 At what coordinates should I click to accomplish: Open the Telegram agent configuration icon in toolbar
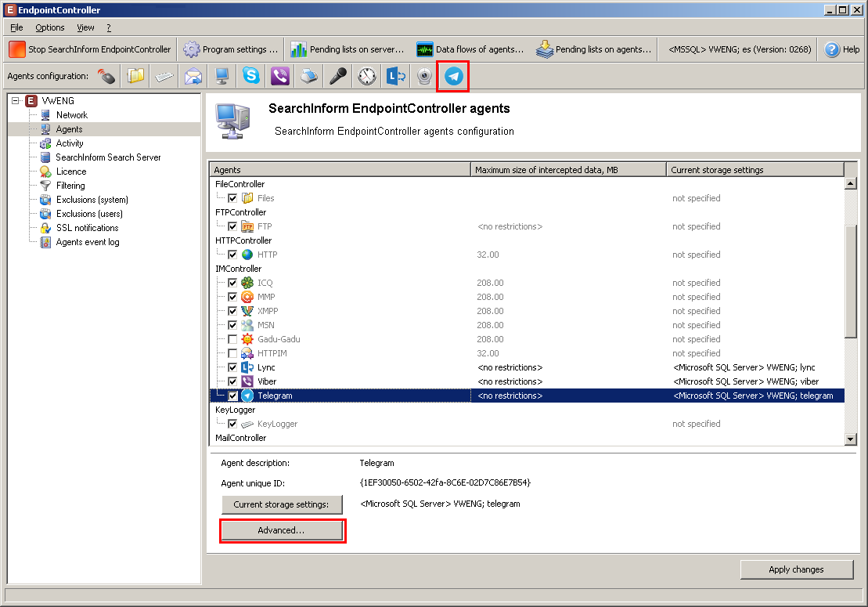coord(453,76)
